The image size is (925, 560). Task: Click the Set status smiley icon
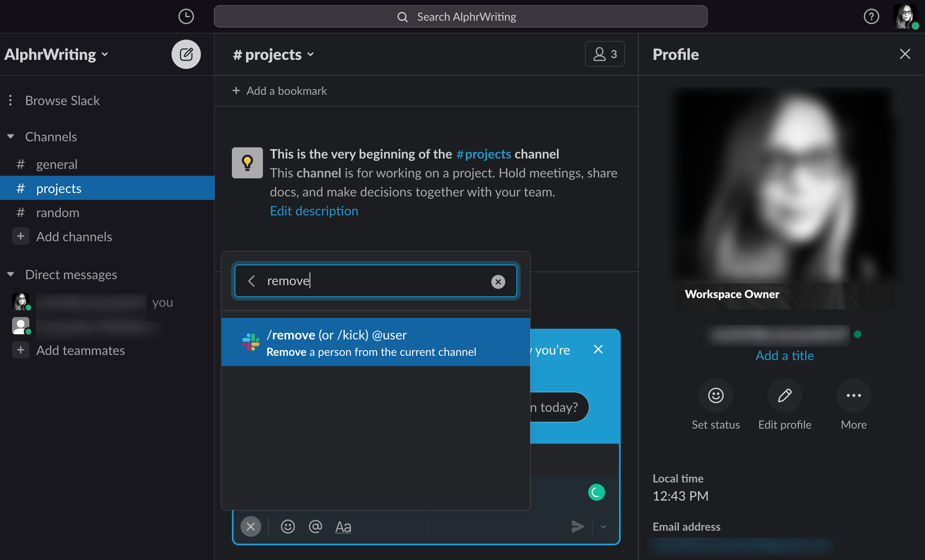[716, 395]
